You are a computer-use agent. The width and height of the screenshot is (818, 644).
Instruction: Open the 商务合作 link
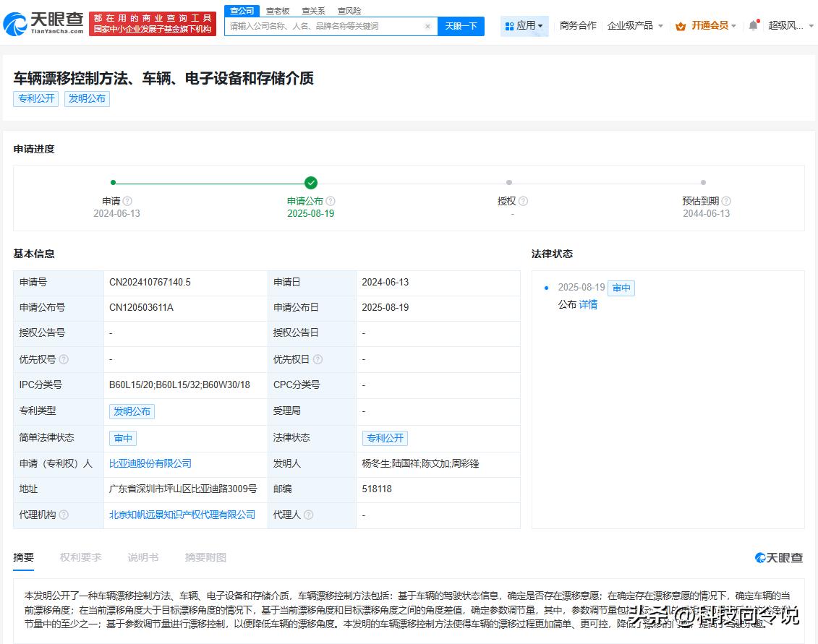[577, 25]
